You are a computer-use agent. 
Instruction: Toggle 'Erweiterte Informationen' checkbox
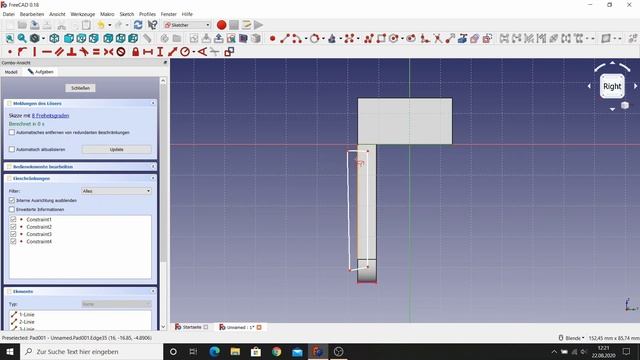click(12, 209)
